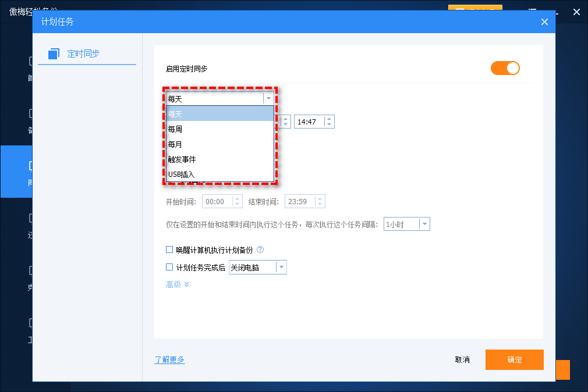Image resolution: width=588 pixels, height=392 pixels.
Task: Toggle off 启用定时同步 switch
Action: click(505, 68)
